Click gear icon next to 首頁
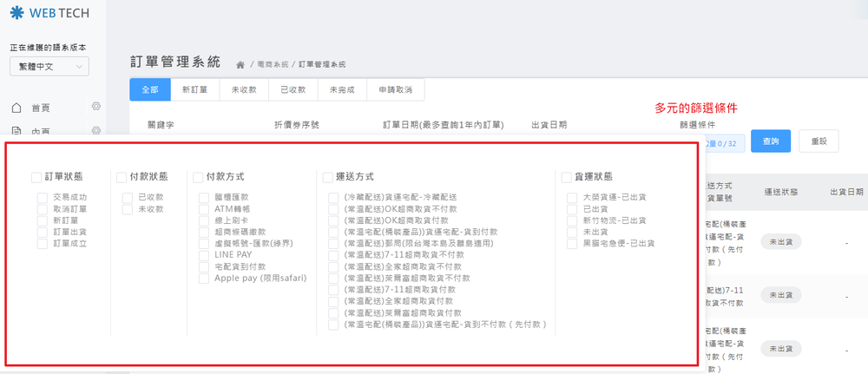 pos(95,106)
